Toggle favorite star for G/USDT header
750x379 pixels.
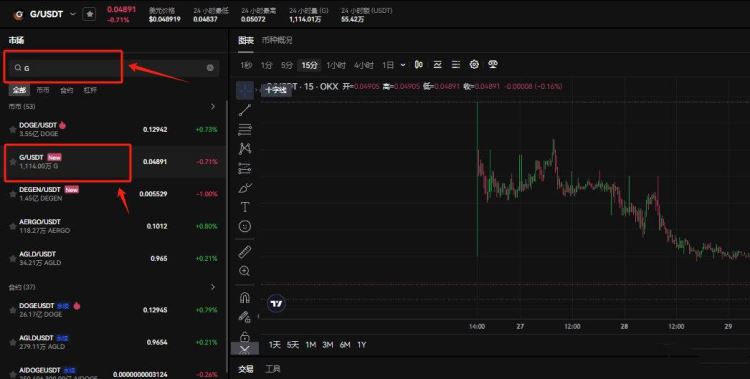click(x=89, y=14)
